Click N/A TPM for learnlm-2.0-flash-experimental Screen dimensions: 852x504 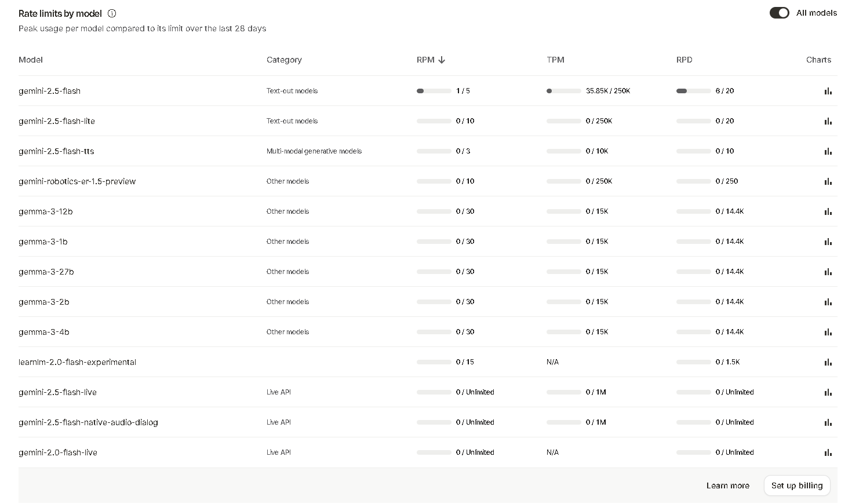552,362
